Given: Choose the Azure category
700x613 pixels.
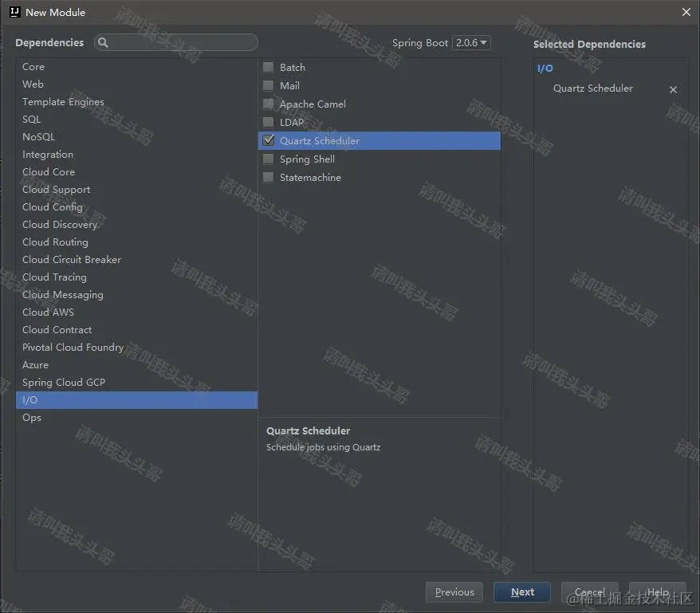Looking at the screenshot, I should (x=136, y=365).
